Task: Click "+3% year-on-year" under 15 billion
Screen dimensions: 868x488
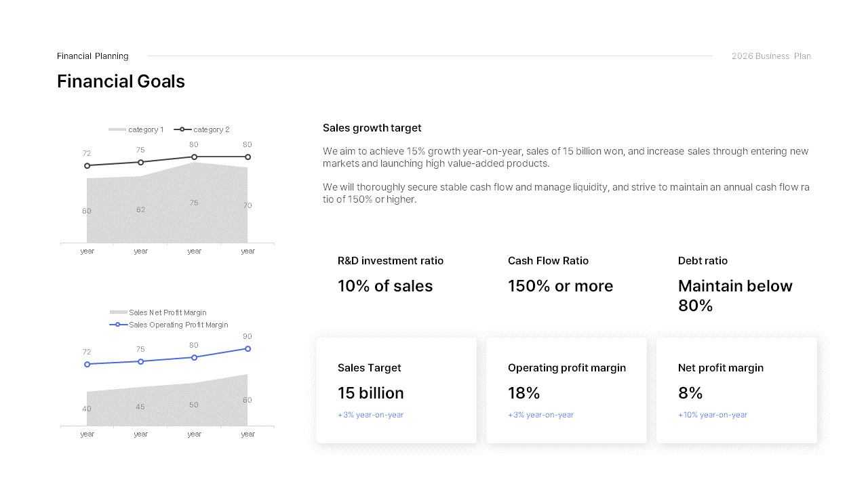Action: 370,415
